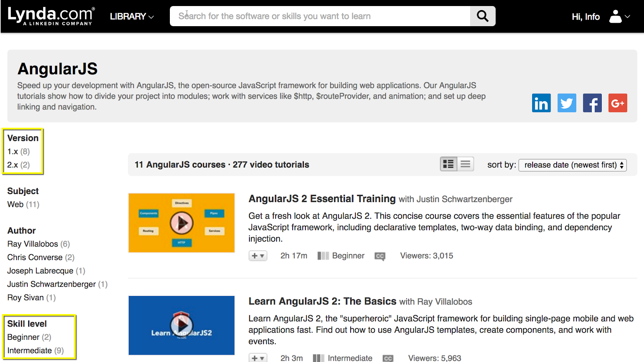Click the AngularJS page heading
Image resolution: width=644 pixels, height=362 pixels.
tap(58, 69)
